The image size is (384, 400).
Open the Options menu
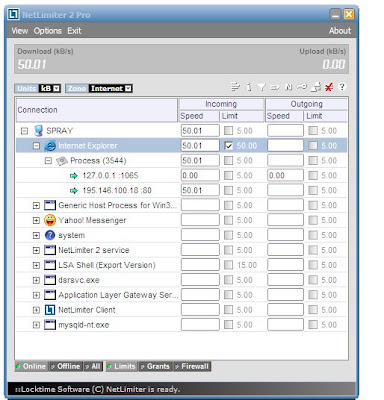48,31
